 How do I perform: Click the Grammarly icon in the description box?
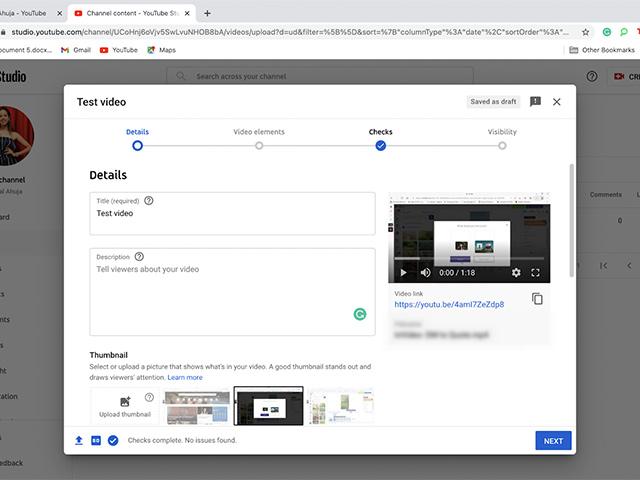point(360,314)
